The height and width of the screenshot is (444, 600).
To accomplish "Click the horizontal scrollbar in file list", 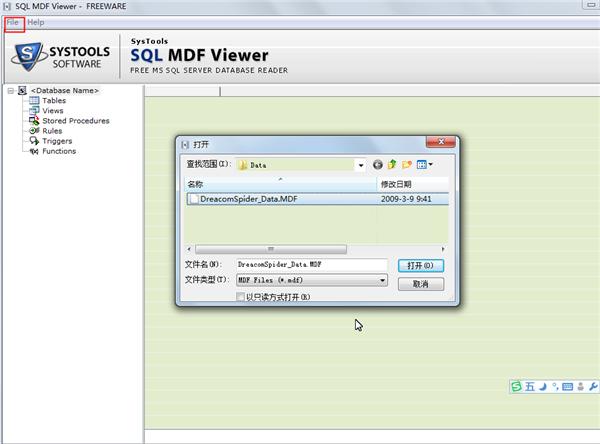I will 271,249.
